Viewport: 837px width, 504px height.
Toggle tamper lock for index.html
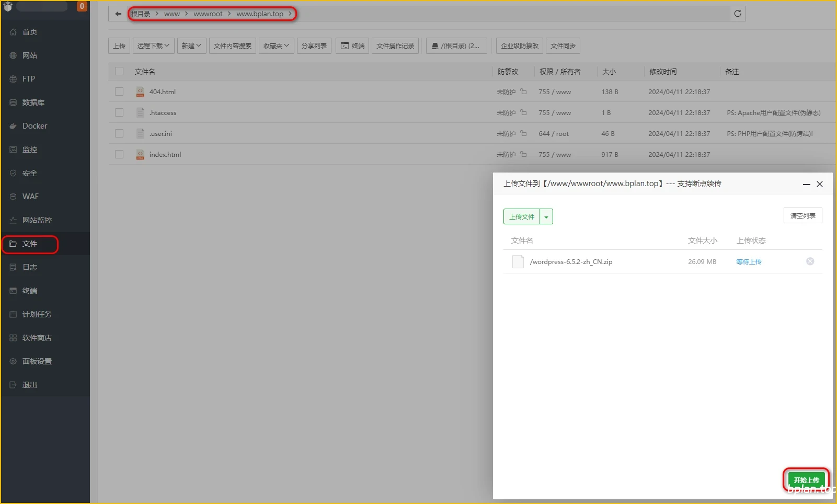(523, 154)
